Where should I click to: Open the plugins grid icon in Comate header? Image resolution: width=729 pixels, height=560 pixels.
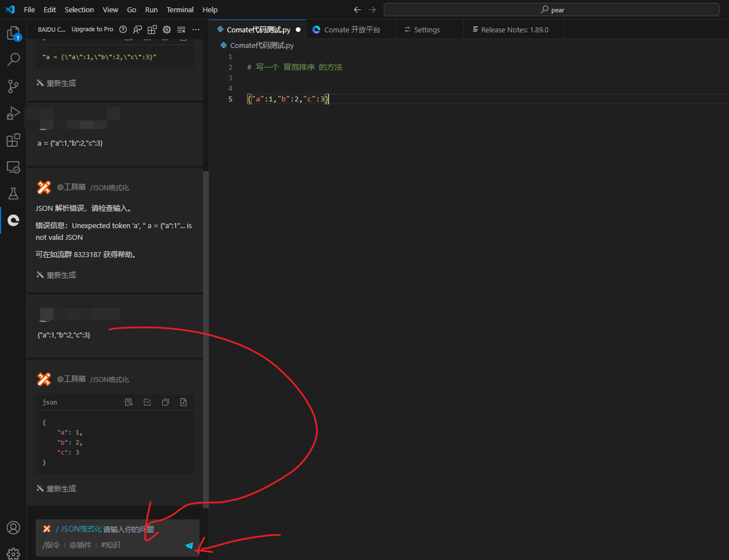tap(152, 30)
